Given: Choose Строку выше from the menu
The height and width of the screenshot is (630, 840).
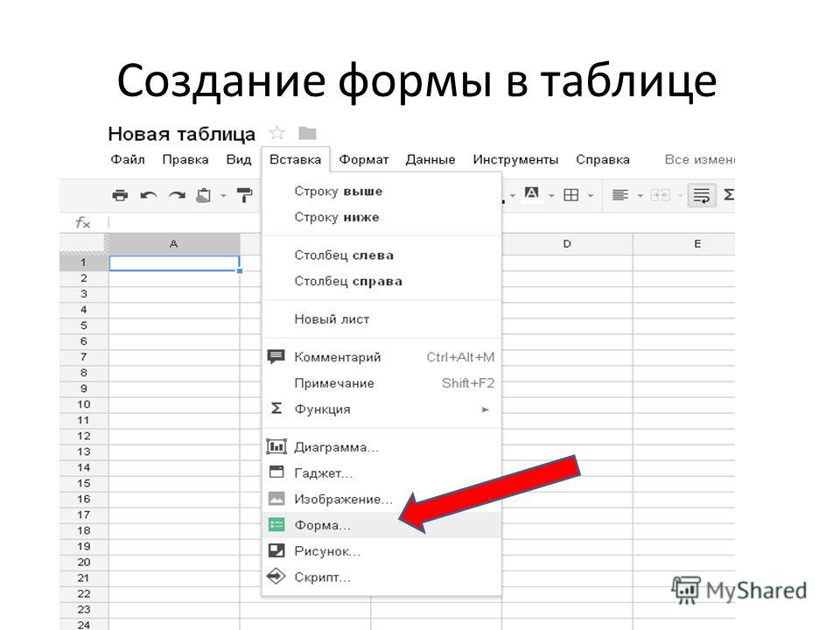Looking at the screenshot, I should (381, 192).
